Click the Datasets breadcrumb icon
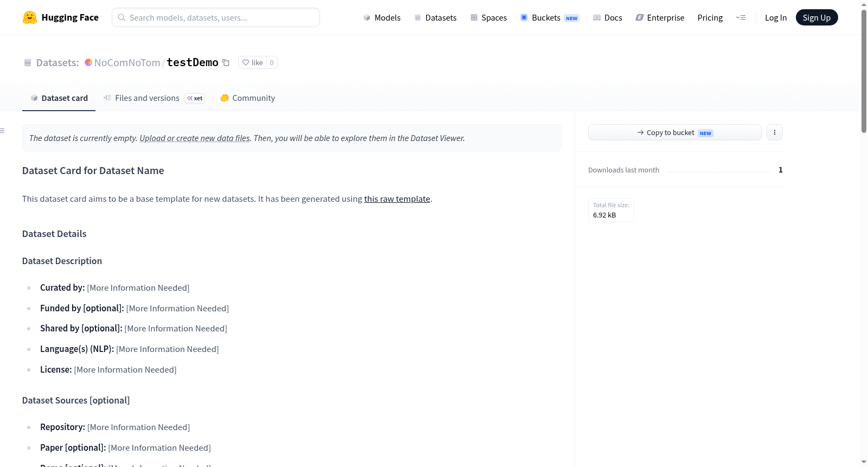This screenshot has height=467, width=868. pos(28,63)
